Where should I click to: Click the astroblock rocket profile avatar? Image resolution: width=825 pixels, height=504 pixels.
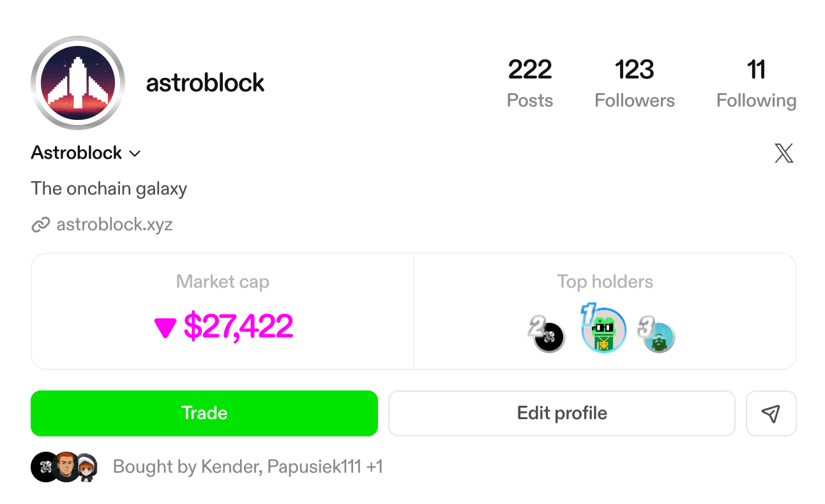[77, 83]
